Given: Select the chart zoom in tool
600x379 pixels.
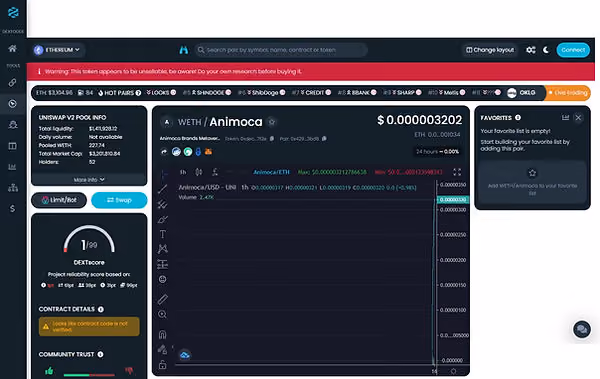Looking at the screenshot, I should [163, 314].
